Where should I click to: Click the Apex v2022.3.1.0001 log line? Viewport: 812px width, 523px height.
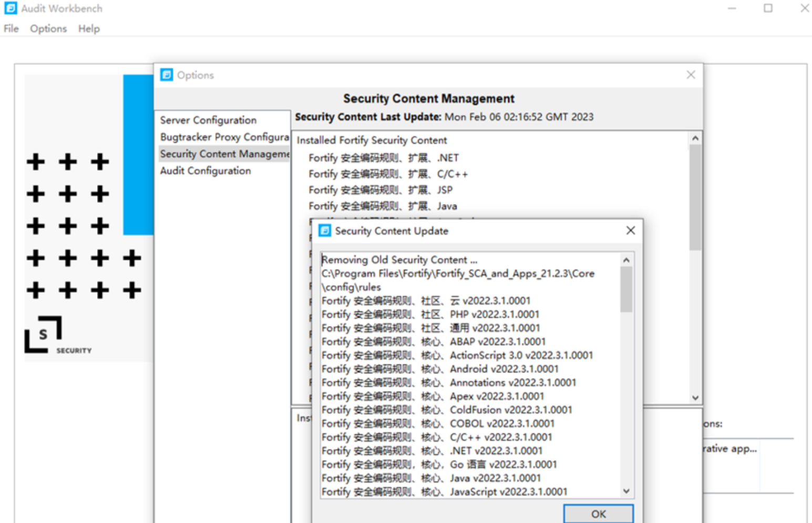433,396
